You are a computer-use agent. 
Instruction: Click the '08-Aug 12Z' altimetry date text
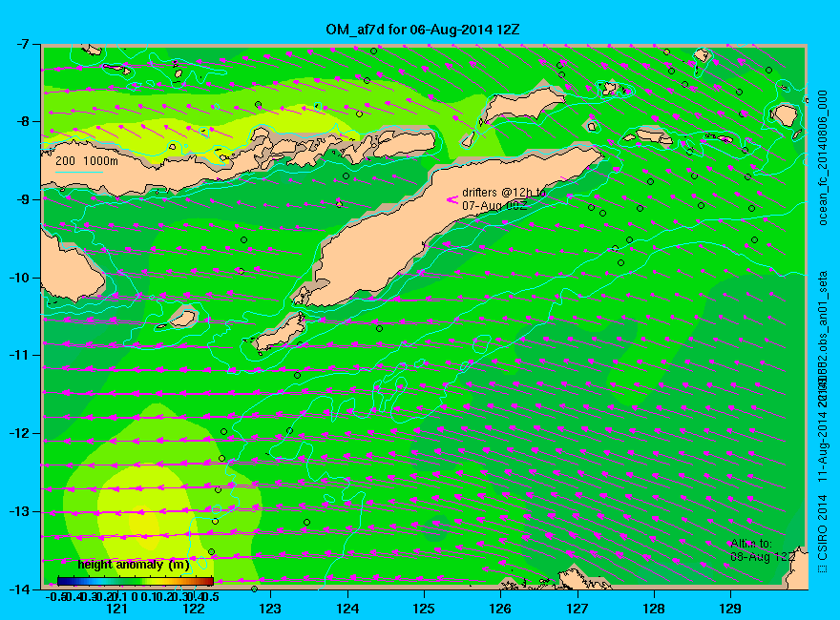click(x=763, y=557)
